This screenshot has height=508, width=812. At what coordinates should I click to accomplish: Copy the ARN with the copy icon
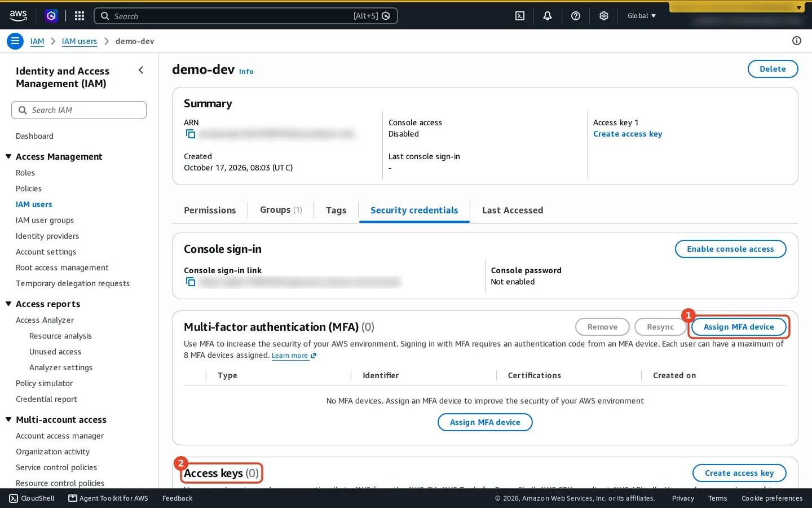(191, 134)
